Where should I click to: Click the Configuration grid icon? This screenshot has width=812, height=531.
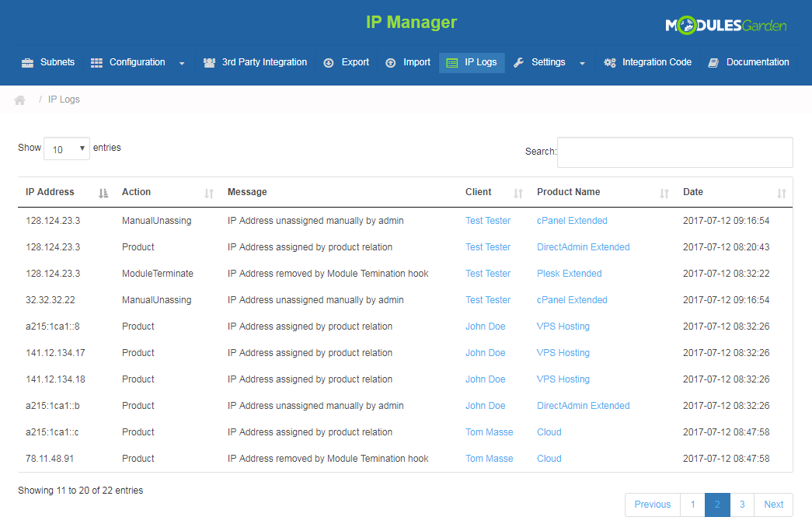pyautogui.click(x=96, y=63)
